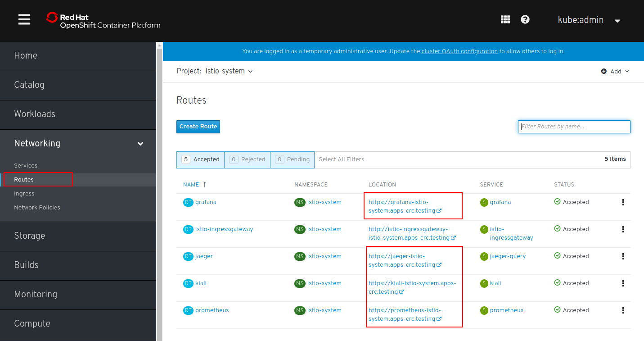644x341 pixels.
Task: Select Services under Networking
Action: tap(26, 166)
